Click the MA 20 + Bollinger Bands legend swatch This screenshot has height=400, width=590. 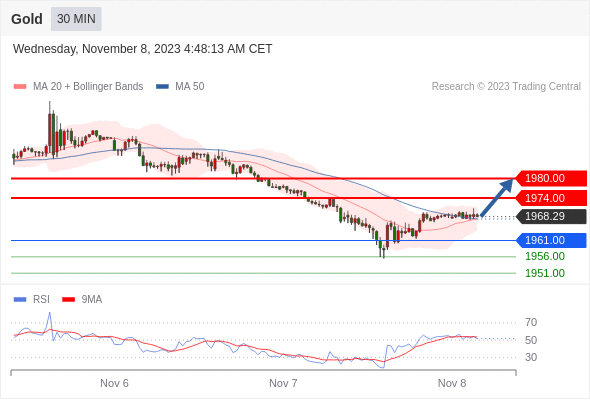20,87
